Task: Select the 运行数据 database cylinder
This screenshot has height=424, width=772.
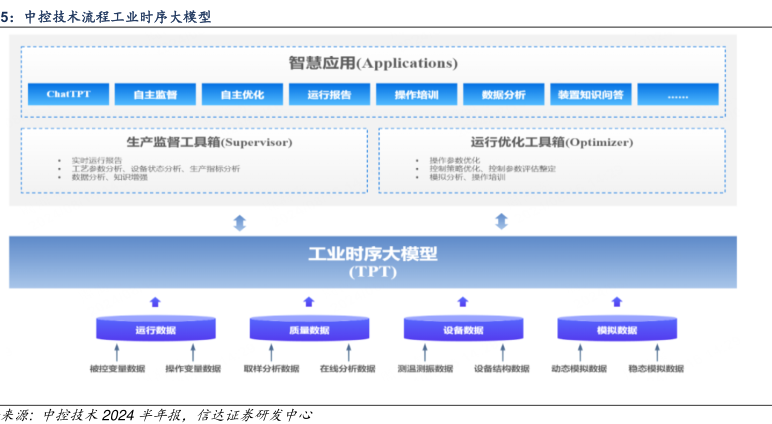Action: (154, 330)
